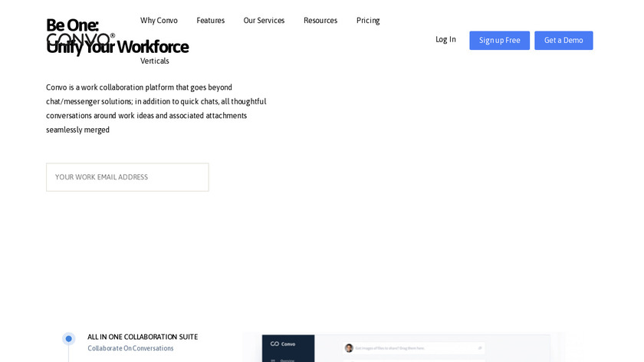The height and width of the screenshot is (362, 644).
Task: Expand the Our Services navigation menu
Action: click(264, 21)
